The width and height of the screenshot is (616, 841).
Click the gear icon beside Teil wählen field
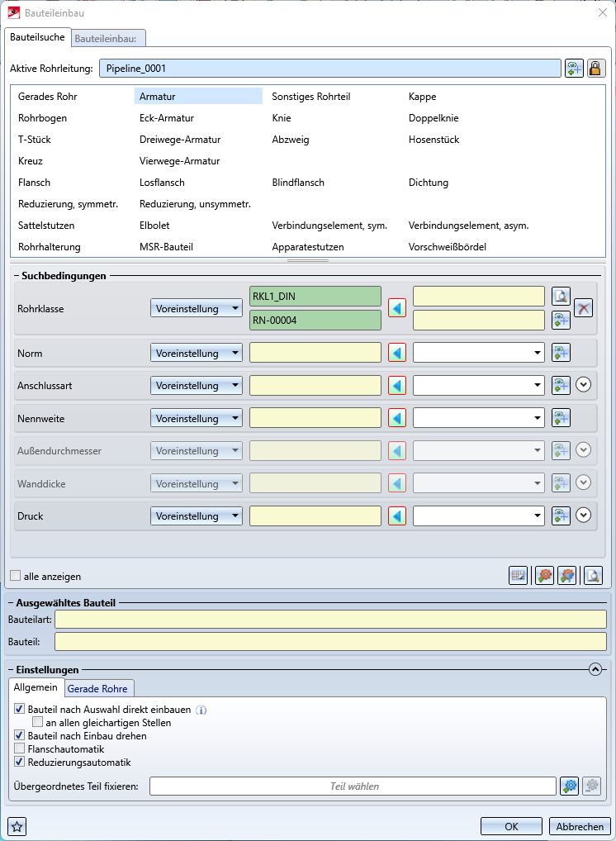569,786
